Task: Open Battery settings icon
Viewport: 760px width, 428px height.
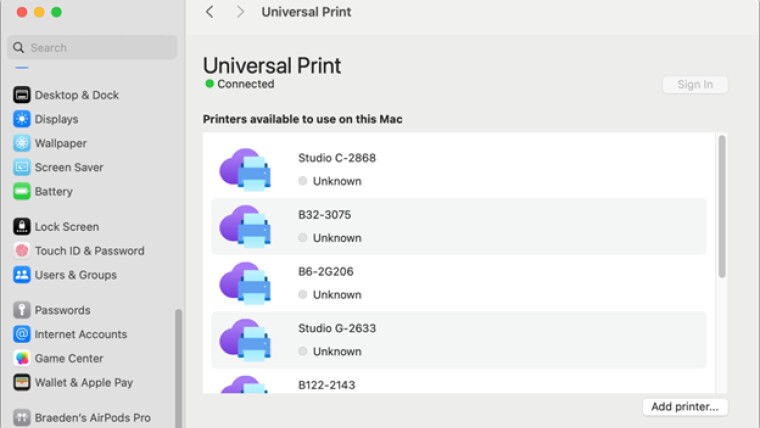Action: click(22, 191)
